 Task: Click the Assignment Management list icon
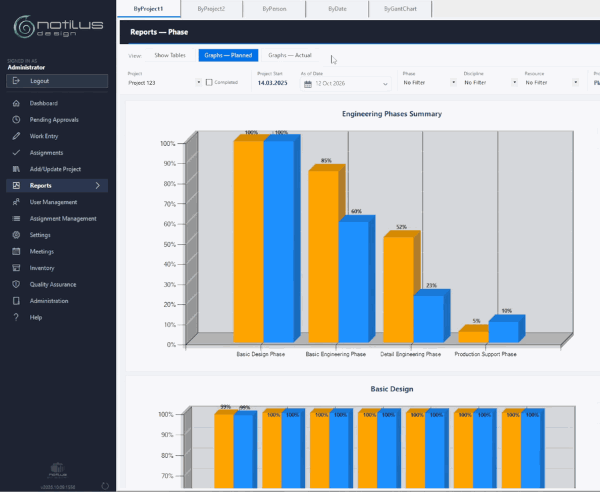pos(16,218)
